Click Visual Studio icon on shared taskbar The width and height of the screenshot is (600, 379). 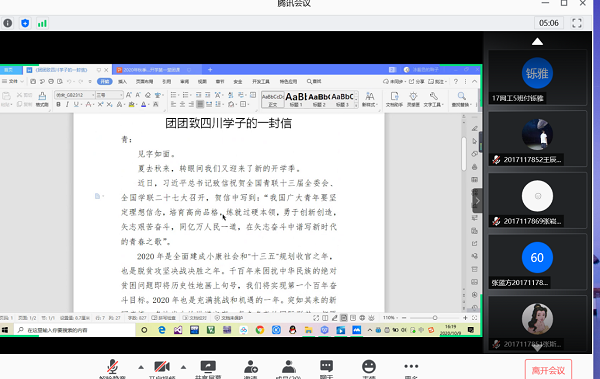point(178,330)
